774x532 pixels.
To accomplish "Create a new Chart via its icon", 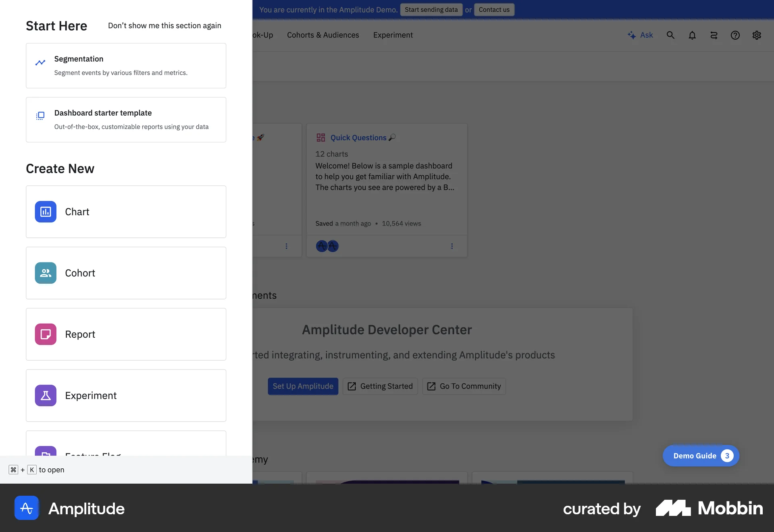I will coord(45,212).
